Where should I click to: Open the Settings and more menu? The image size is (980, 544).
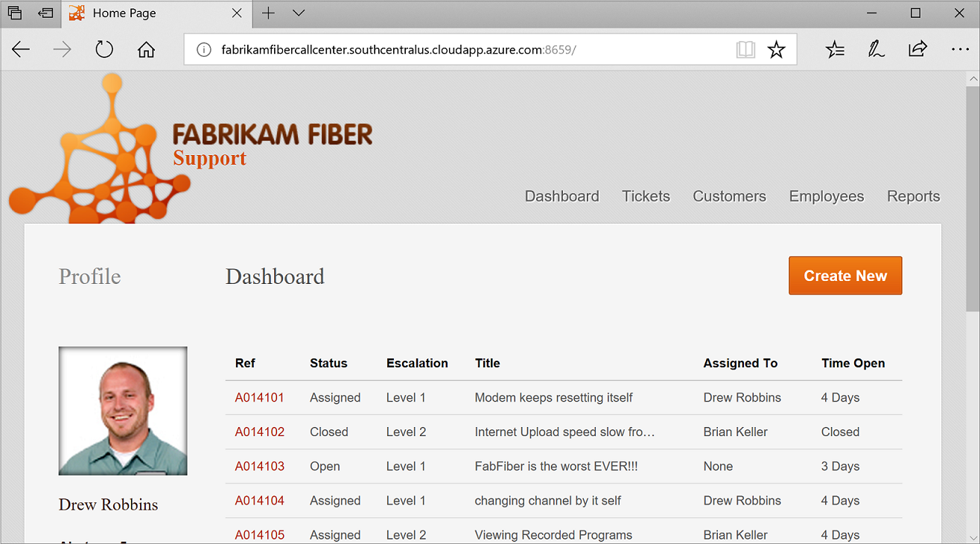click(960, 49)
